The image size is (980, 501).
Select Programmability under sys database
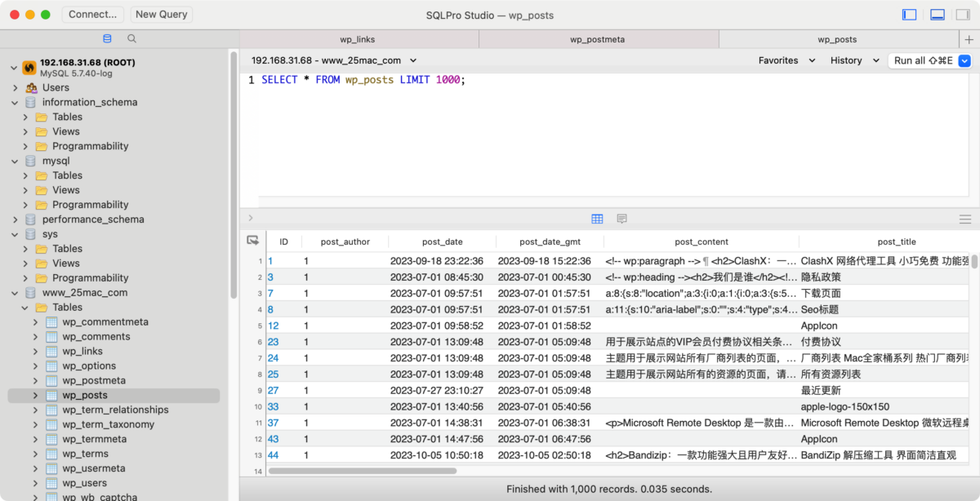click(90, 277)
